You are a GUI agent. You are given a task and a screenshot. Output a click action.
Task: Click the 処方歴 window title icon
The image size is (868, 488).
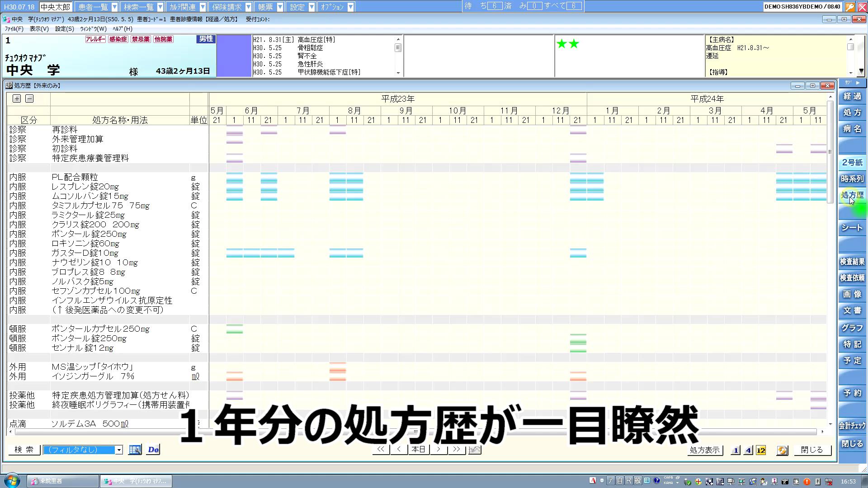click(x=9, y=85)
